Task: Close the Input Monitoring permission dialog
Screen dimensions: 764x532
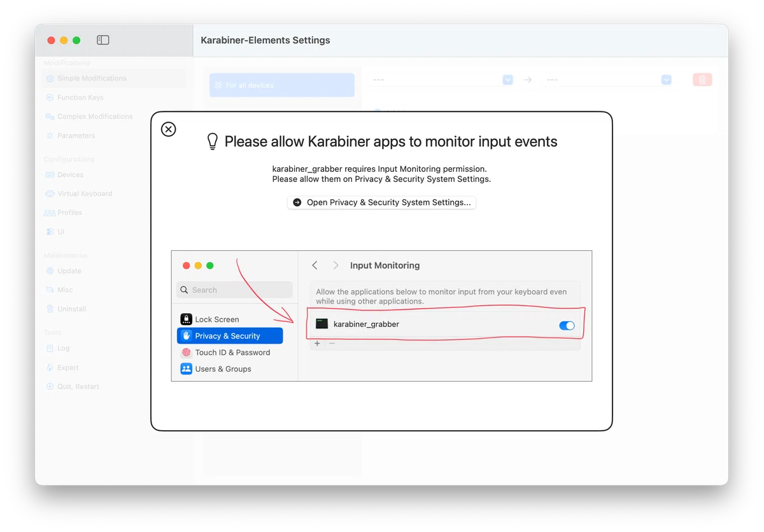Action: [x=168, y=129]
